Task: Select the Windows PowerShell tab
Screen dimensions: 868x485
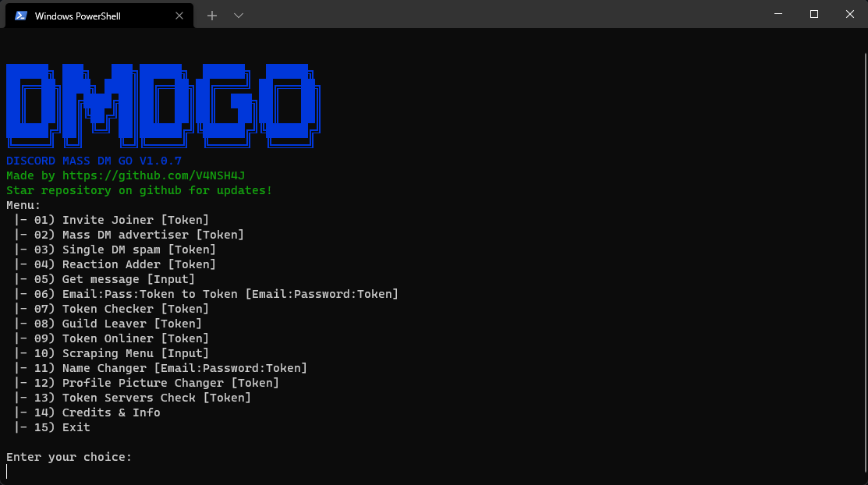Action: click(x=99, y=16)
